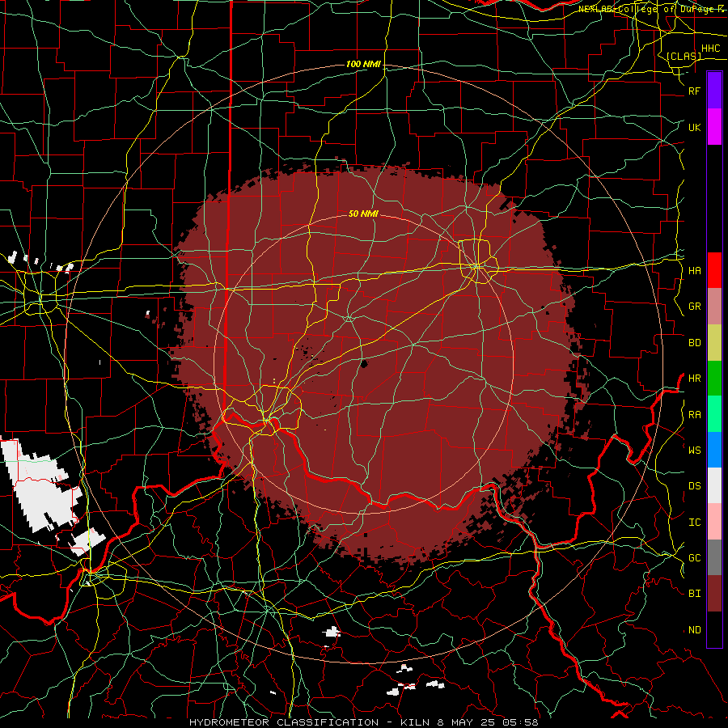The image size is (728, 728).
Task: Select the DS white legend swatch
Action: [714, 485]
